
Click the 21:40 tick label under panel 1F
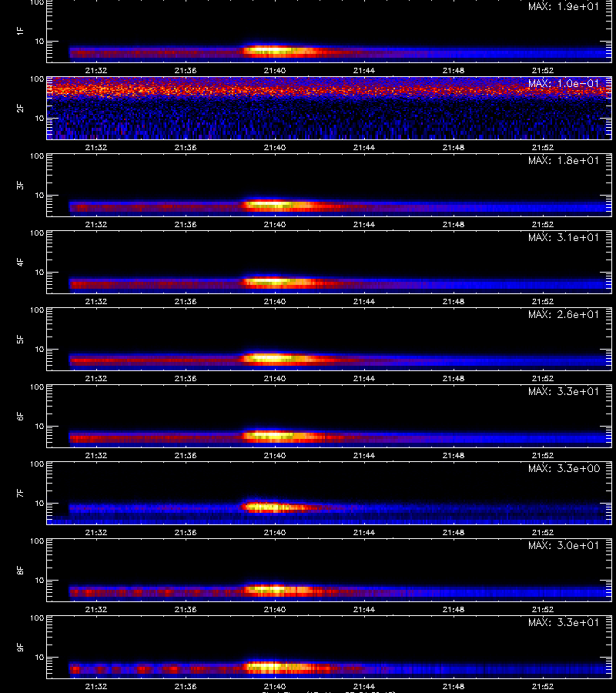[x=274, y=70]
